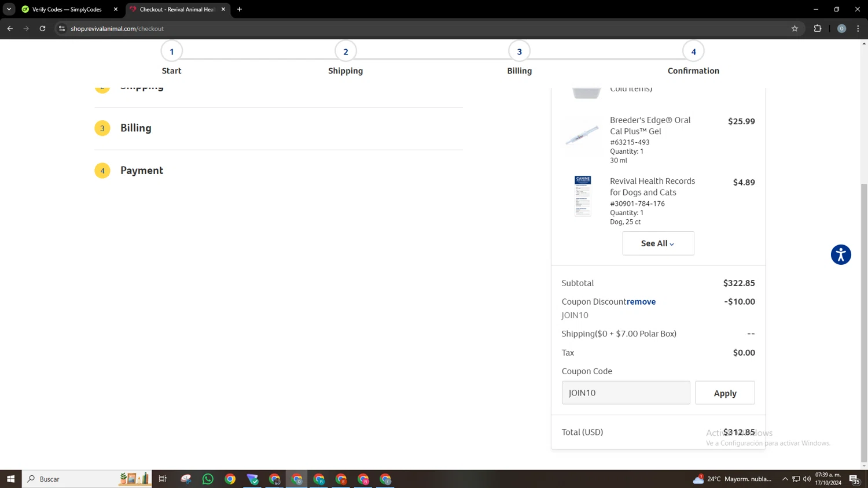Open Chrome three-dot menu
The width and height of the screenshot is (868, 488).
point(858,28)
